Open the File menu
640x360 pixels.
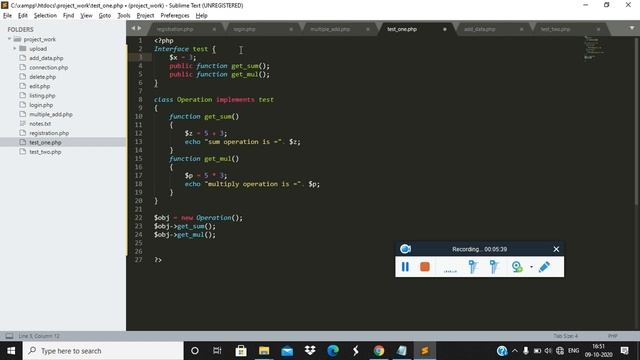pos(7,16)
